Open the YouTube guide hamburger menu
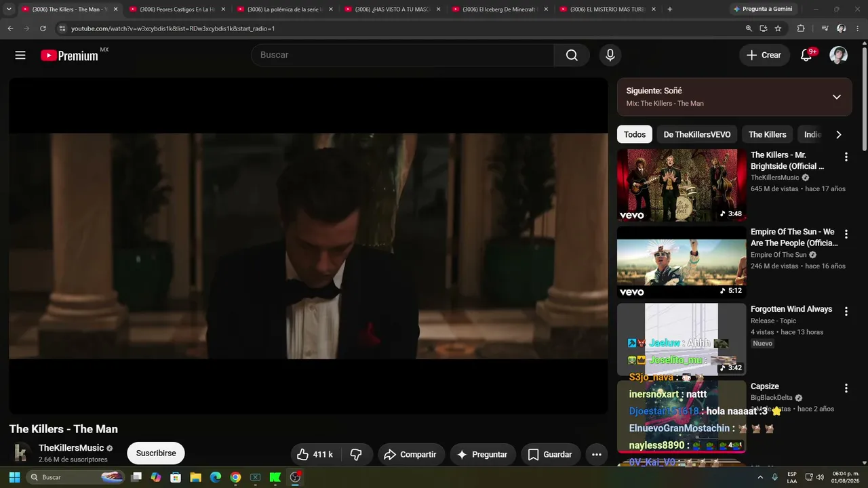 [20, 56]
